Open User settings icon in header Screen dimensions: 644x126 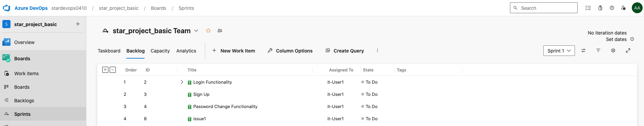pyautogui.click(x=623, y=8)
